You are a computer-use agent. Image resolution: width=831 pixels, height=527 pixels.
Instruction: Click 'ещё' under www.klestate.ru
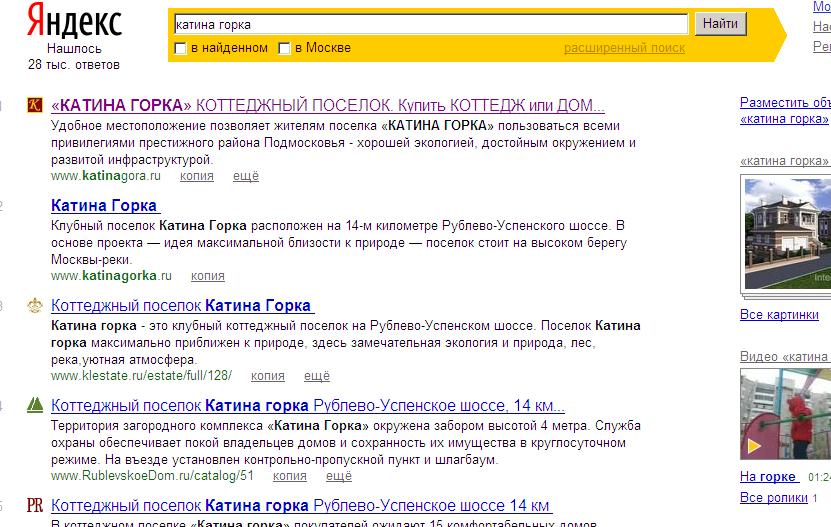[x=317, y=376]
